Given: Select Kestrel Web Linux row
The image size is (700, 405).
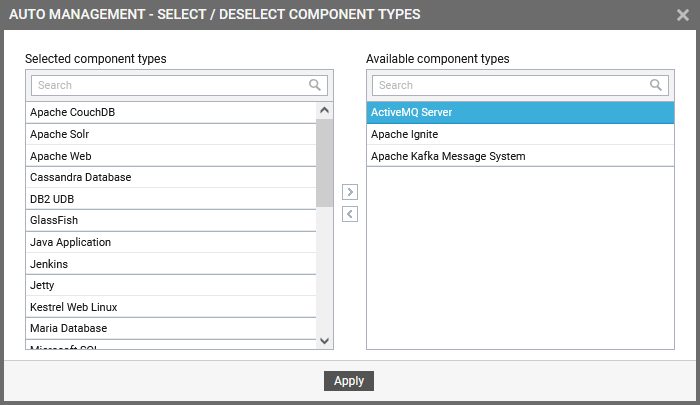Looking at the screenshot, I should pos(171,307).
